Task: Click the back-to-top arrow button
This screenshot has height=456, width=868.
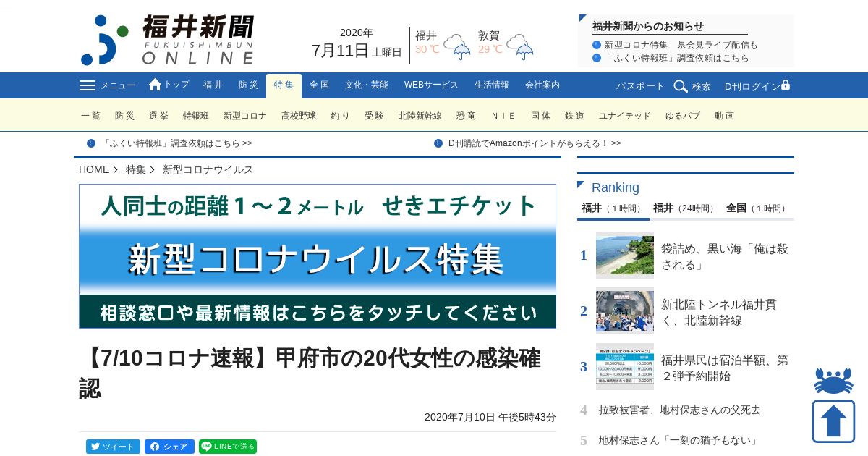Action: [833, 421]
